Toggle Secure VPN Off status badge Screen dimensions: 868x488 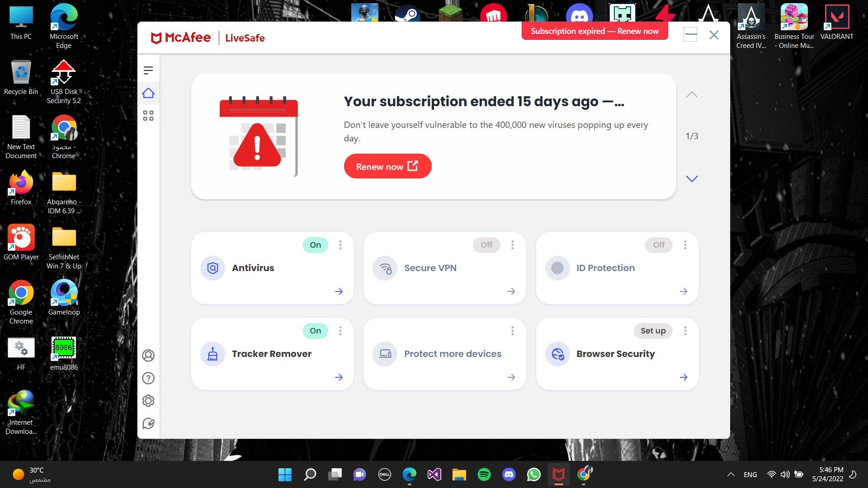pos(486,245)
